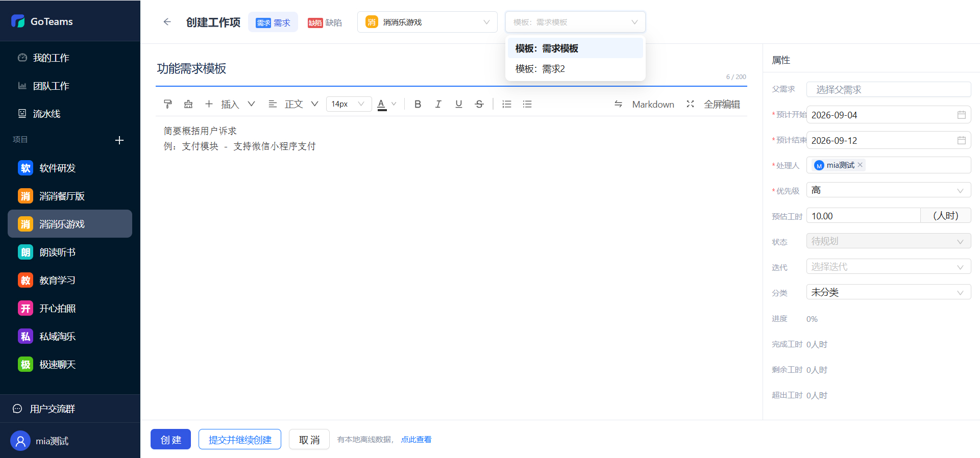Select the format painter icon in editor toolbar

[168, 104]
